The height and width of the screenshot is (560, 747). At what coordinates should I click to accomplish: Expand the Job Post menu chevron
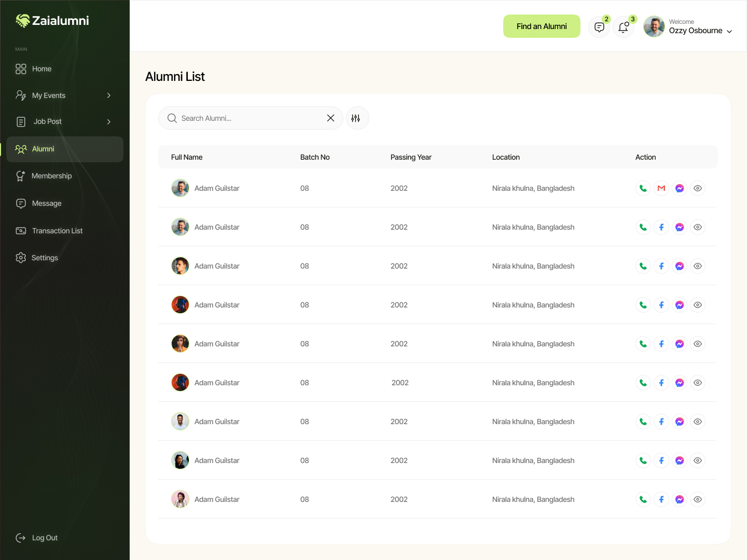(x=108, y=121)
